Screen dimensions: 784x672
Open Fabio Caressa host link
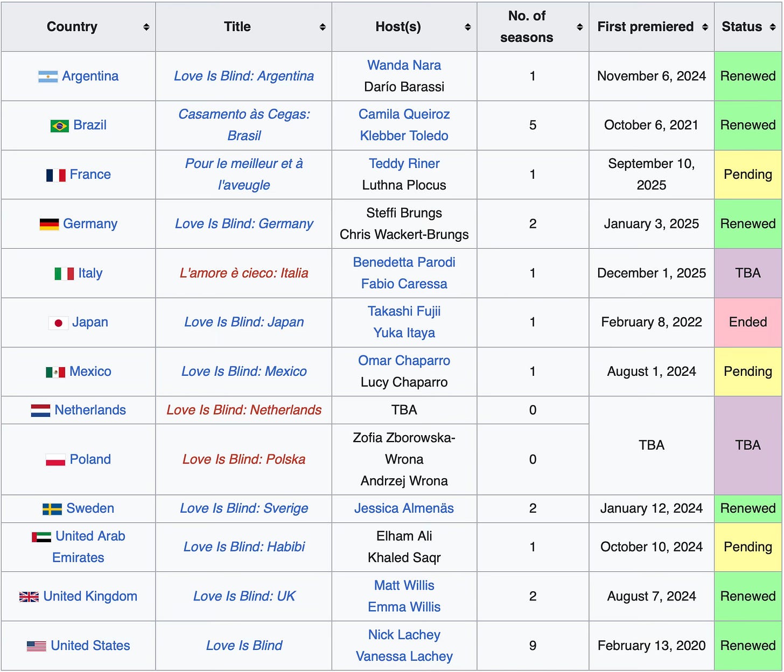pyautogui.click(x=404, y=284)
